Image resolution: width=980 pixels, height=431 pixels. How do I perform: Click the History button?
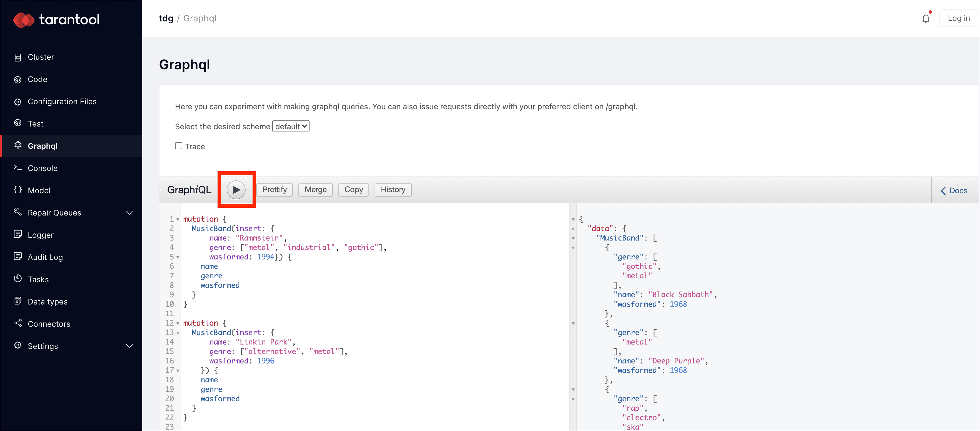tap(393, 190)
